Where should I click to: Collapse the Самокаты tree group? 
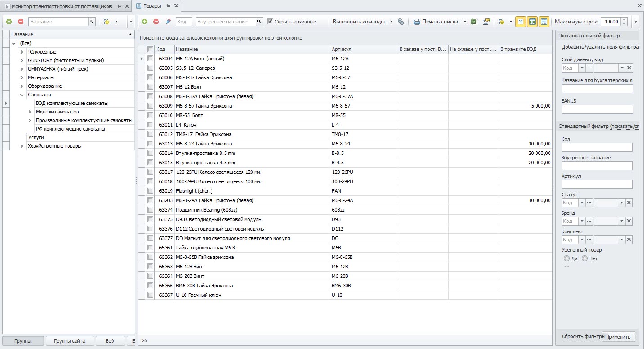pyautogui.click(x=22, y=95)
